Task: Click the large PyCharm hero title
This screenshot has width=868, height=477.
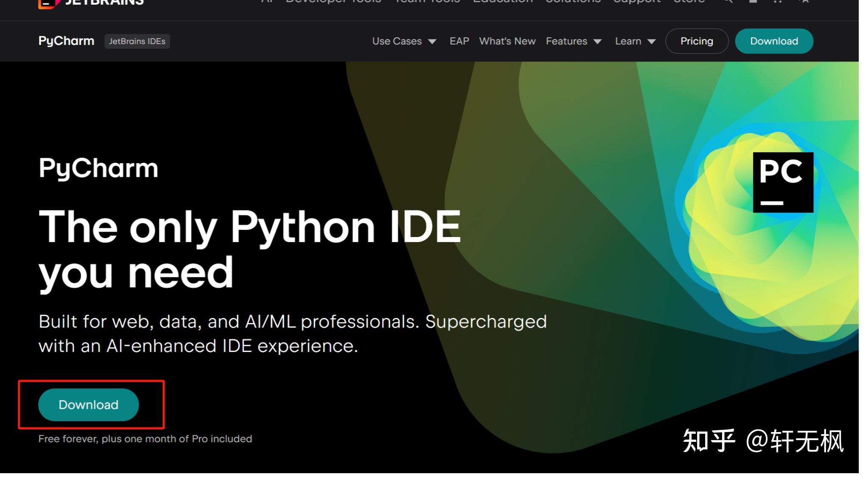Action: (98, 168)
